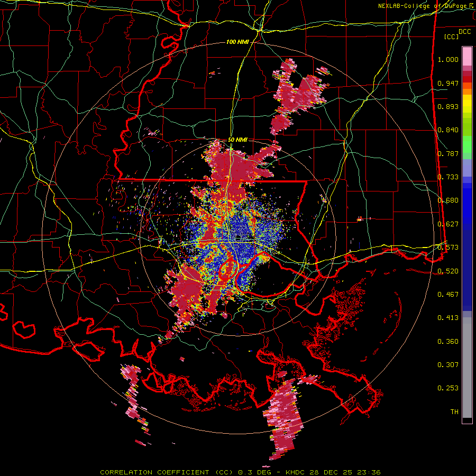Click the KHDC 28 DEC 25 23:36 timestamp
476x476 pixels.
point(333,472)
